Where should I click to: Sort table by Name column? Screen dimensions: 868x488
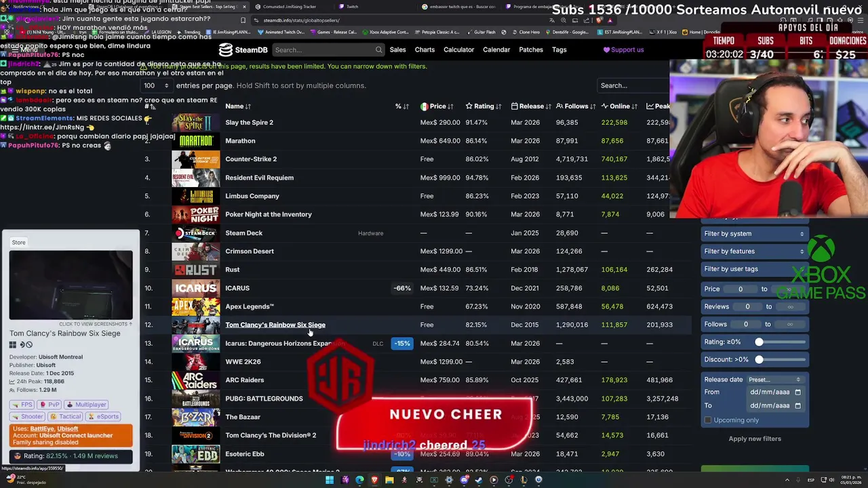point(238,106)
